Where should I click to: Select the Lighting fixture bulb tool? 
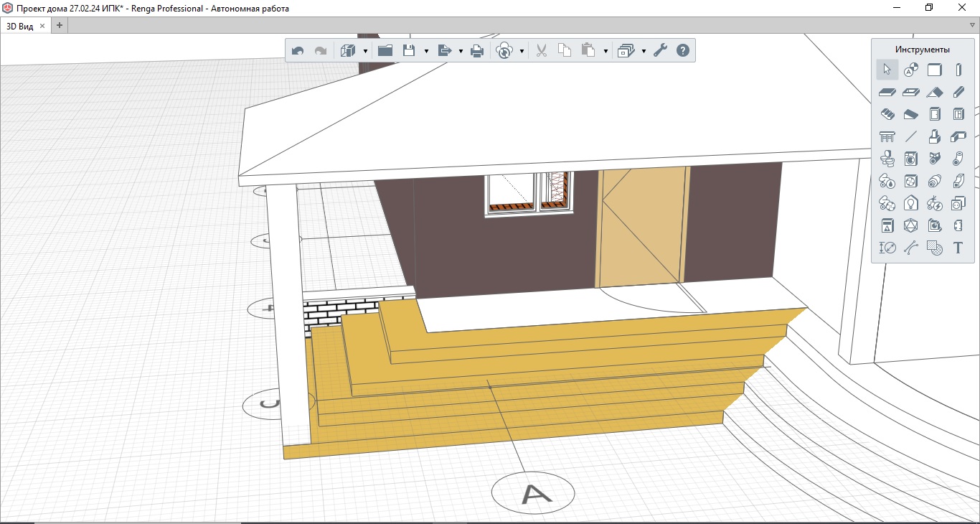point(910,203)
